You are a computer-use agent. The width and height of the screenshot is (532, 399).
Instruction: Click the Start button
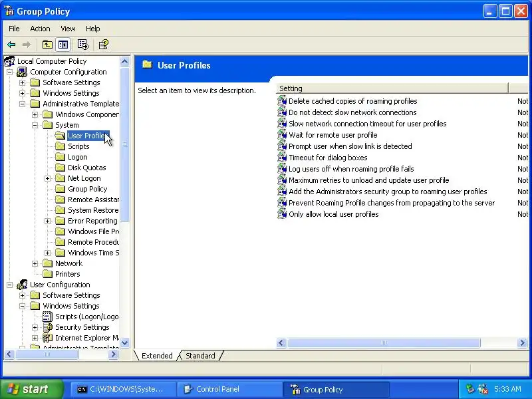[x=32, y=389]
